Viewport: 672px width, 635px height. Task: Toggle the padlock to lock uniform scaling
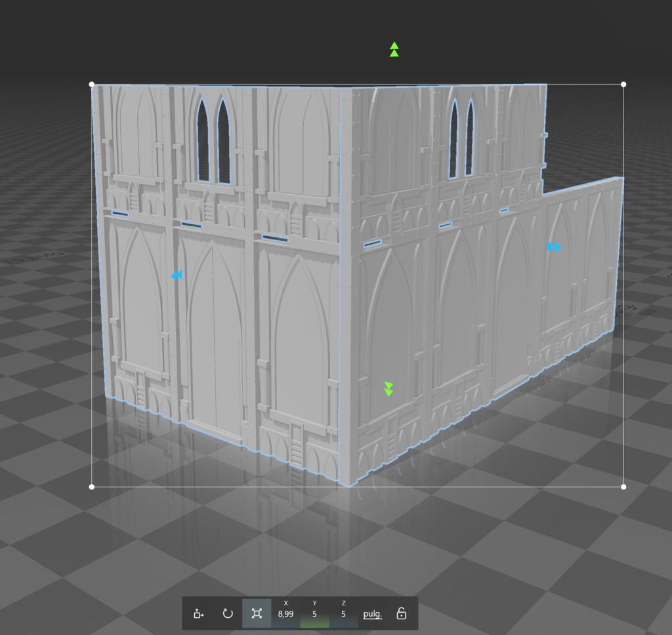[x=400, y=613]
